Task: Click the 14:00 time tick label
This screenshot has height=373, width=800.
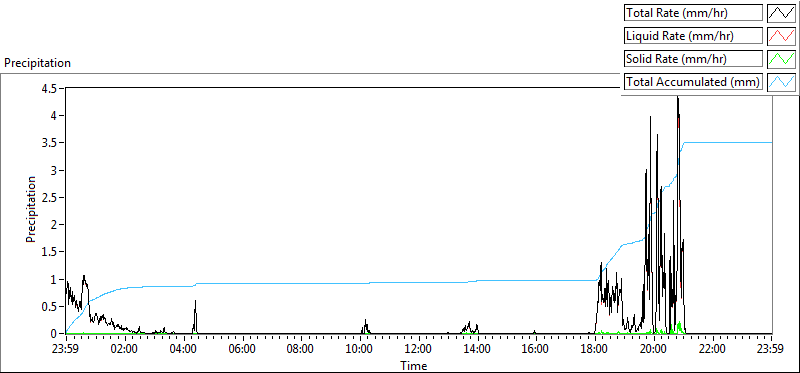Action: pyautogui.click(x=478, y=349)
